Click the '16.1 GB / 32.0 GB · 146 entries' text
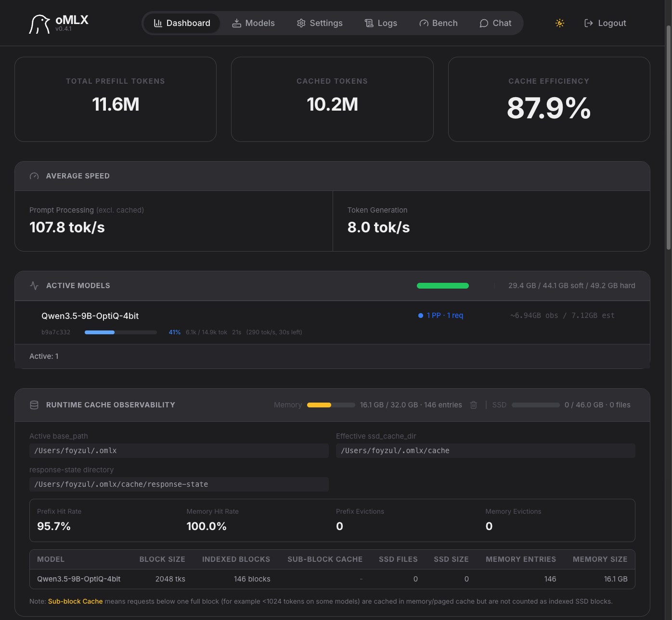Screen dimensions: 672x620 pos(411,405)
